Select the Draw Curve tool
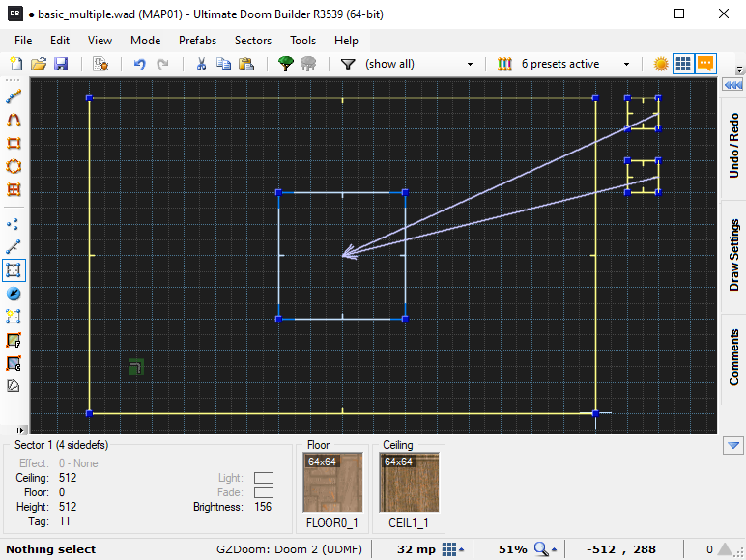The height and width of the screenshot is (560, 746). 14,120
